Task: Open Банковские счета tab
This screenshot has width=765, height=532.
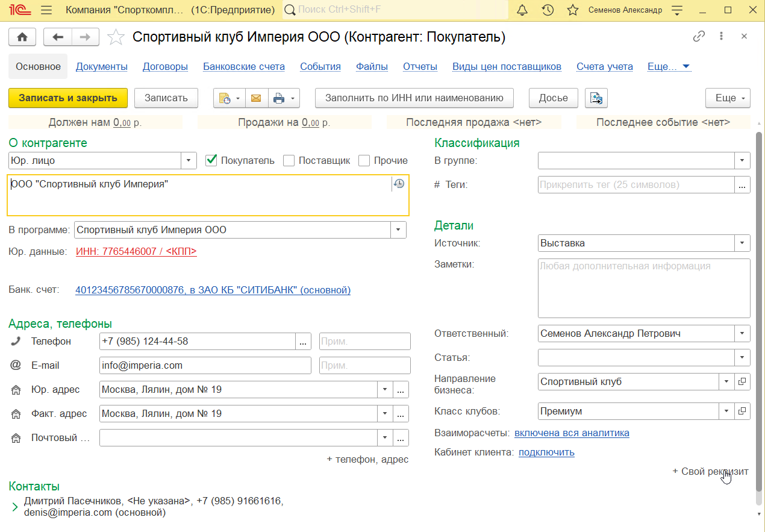Action: coord(244,66)
